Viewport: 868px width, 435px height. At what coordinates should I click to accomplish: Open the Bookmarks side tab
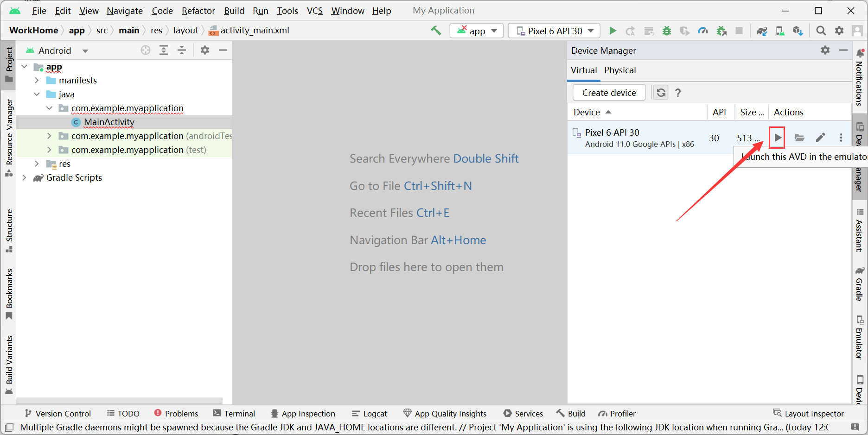tap(9, 294)
